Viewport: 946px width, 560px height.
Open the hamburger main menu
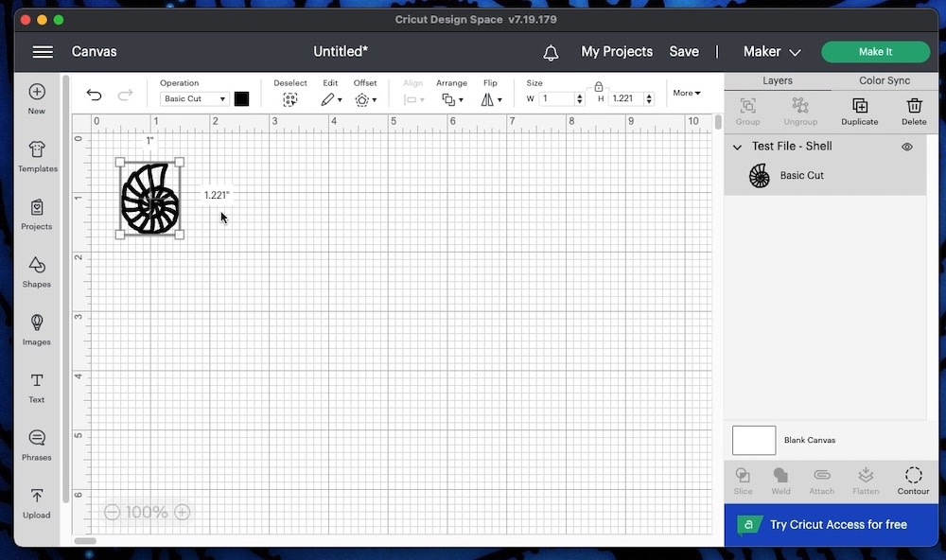coord(43,52)
